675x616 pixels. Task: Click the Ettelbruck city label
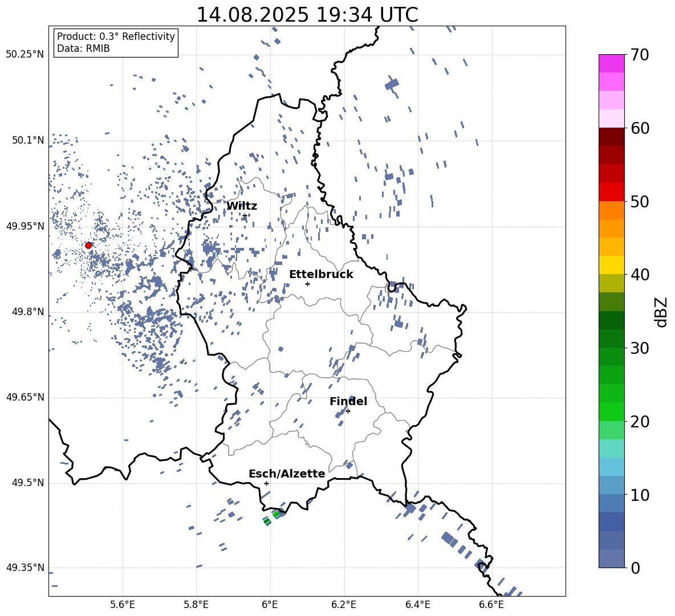(321, 274)
